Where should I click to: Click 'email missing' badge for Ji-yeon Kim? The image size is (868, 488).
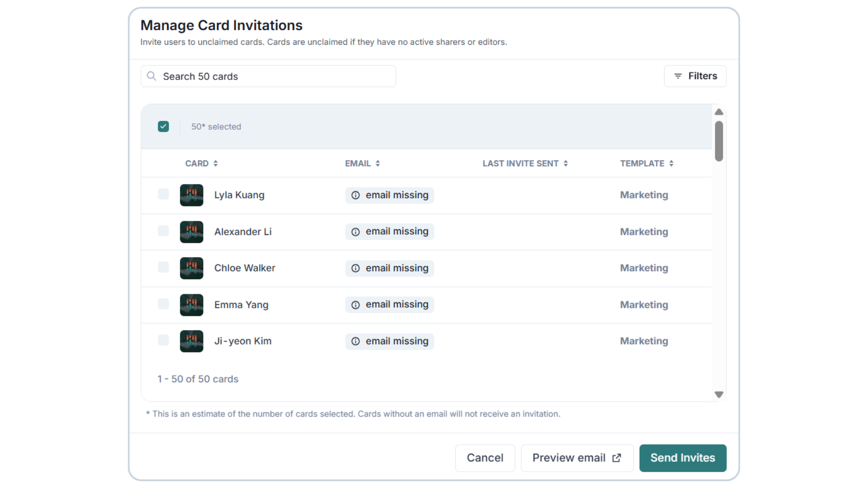click(390, 341)
